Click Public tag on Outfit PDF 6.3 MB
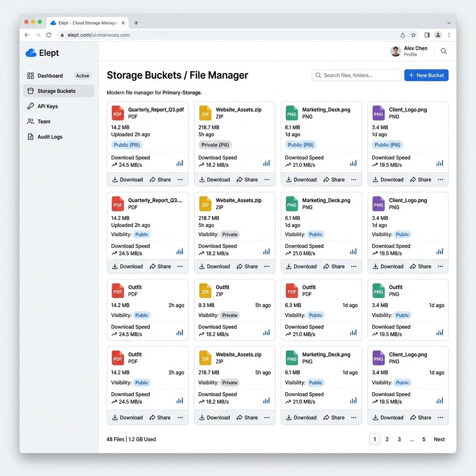This screenshot has height=476, width=476. click(316, 316)
